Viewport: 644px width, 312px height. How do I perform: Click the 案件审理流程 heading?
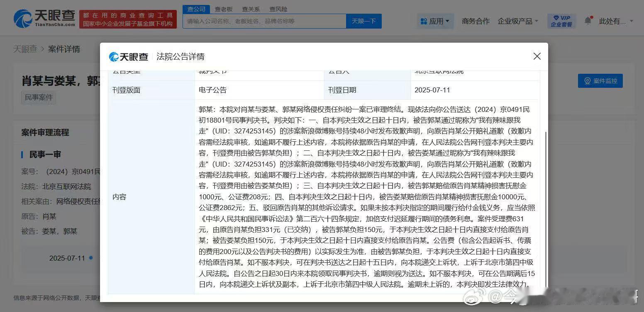coord(45,133)
